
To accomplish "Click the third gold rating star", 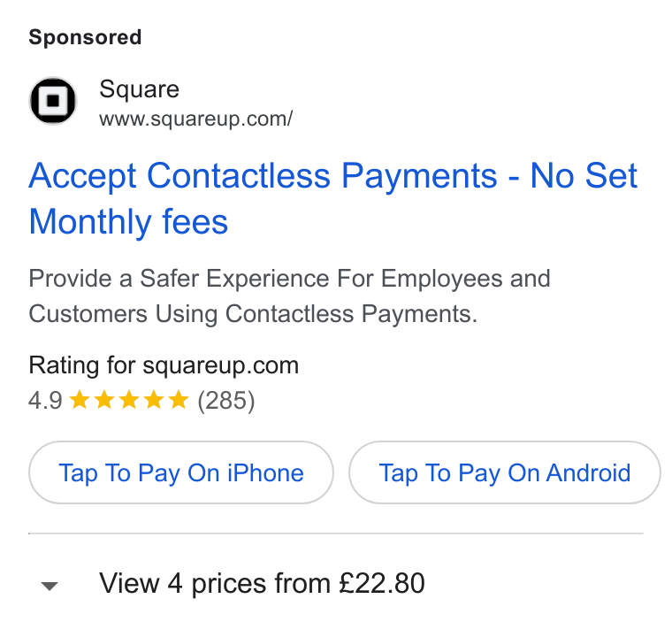I will [129, 400].
